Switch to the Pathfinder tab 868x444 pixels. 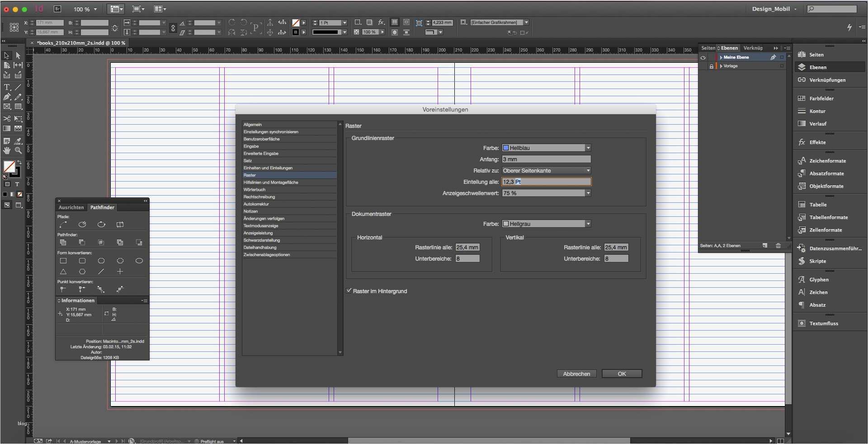tap(102, 207)
